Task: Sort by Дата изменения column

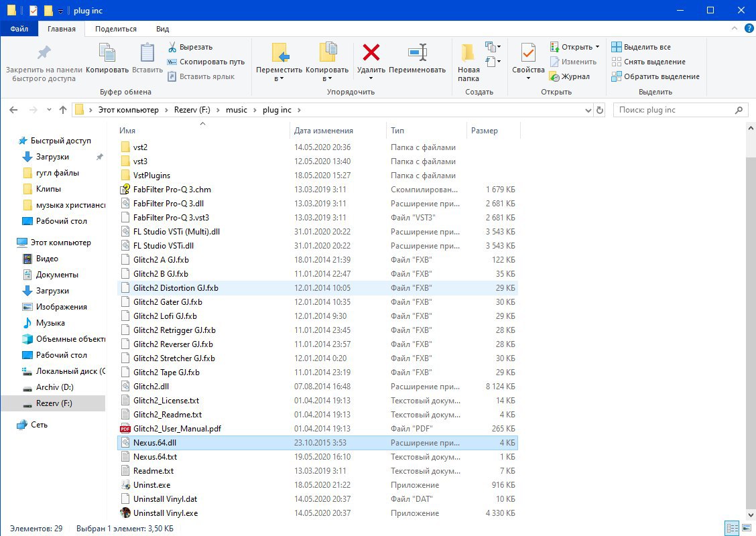Action: 338,131
